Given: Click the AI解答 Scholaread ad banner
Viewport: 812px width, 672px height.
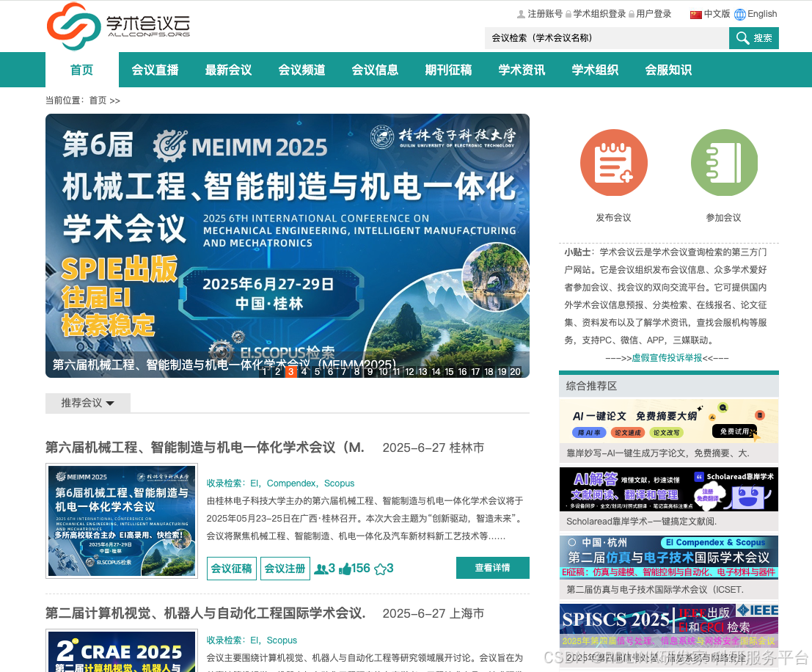Looking at the screenshot, I should [x=669, y=489].
